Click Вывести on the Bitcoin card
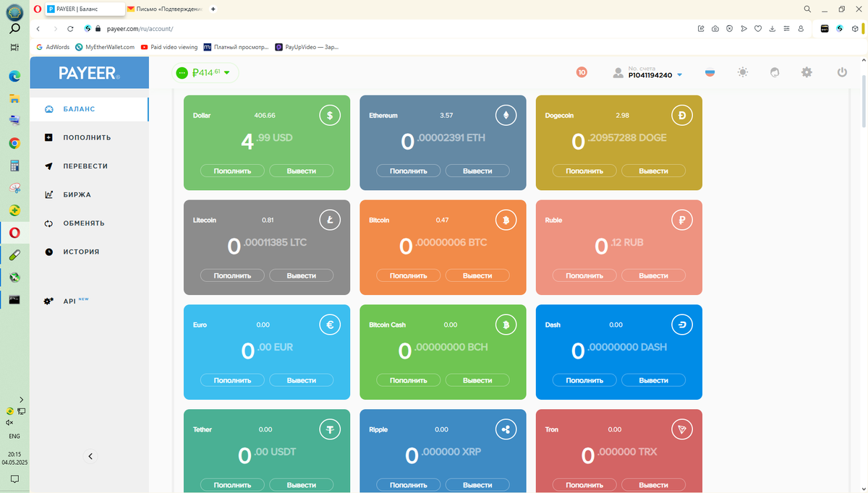868x493 pixels. 477,275
